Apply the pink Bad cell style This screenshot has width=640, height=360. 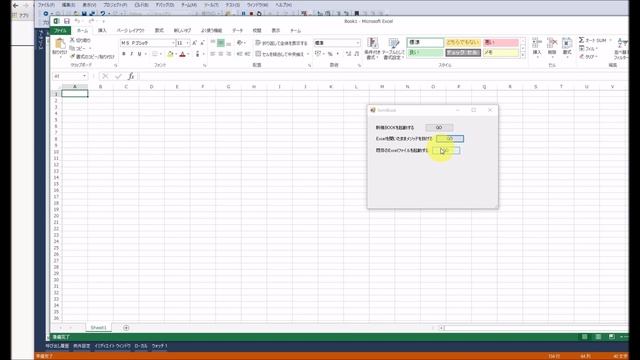click(x=500, y=42)
